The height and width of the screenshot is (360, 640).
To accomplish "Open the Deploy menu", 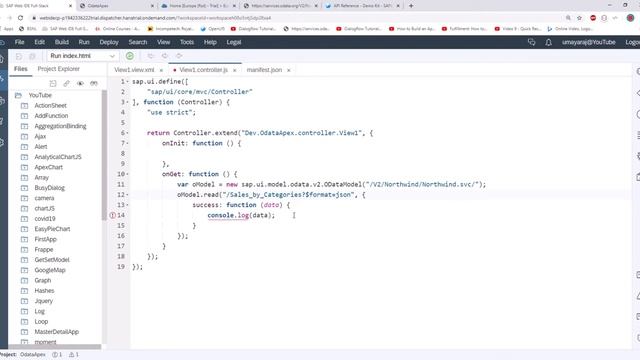I will tap(109, 42).
